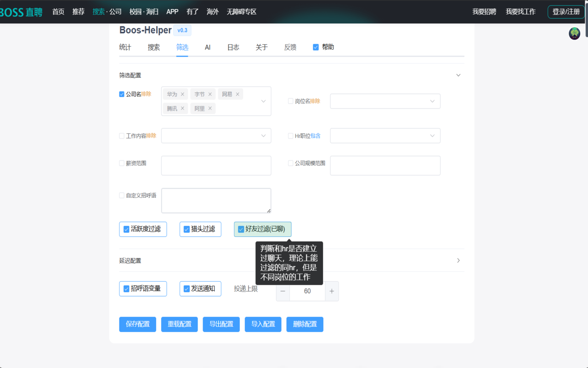Switch to the 日志 tab
This screenshot has width=588, height=368.
coord(233,47)
